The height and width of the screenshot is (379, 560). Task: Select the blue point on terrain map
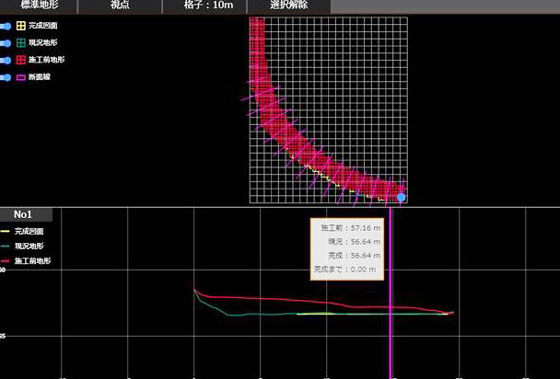click(x=401, y=197)
